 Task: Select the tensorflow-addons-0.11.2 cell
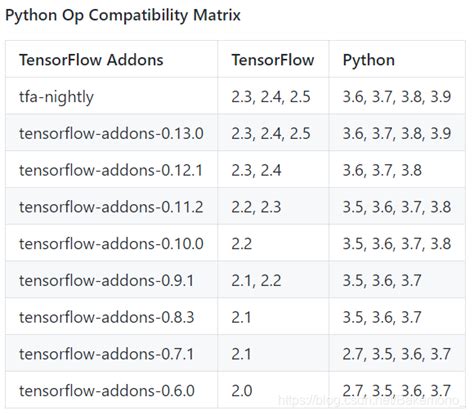(x=112, y=206)
